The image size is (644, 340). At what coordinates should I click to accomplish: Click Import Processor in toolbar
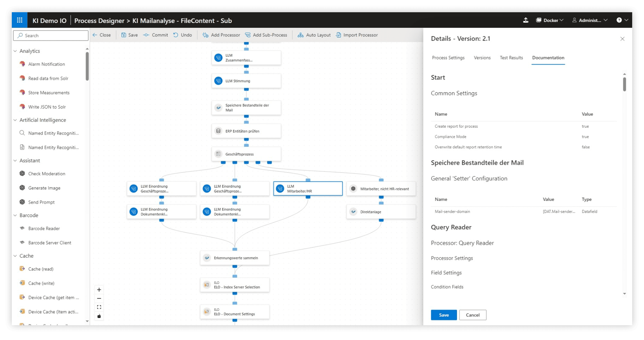click(357, 35)
